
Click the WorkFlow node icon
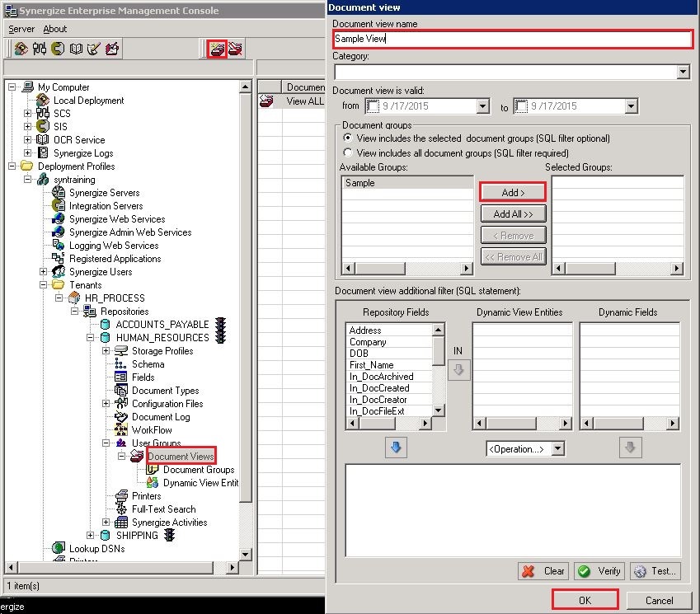point(120,429)
